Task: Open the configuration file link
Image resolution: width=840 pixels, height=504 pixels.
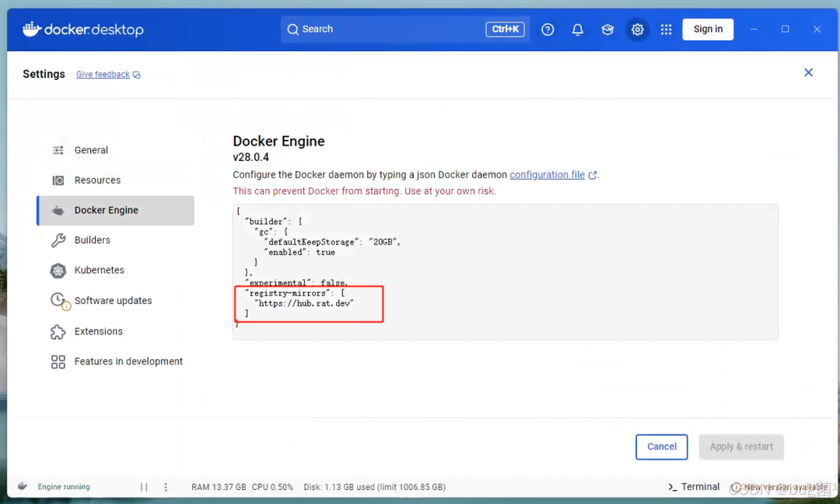Action: 547,174
